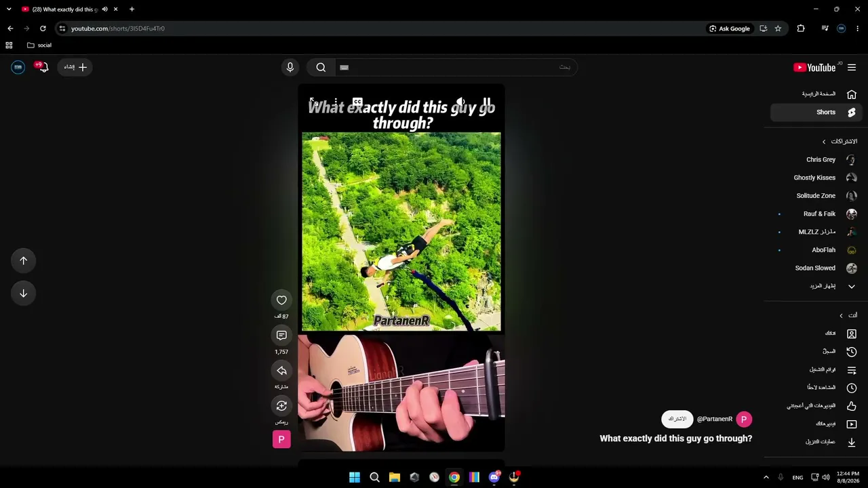Open the Chrome tab search dropdown arrow
Screen dimensions: 868x488
click(9, 9)
